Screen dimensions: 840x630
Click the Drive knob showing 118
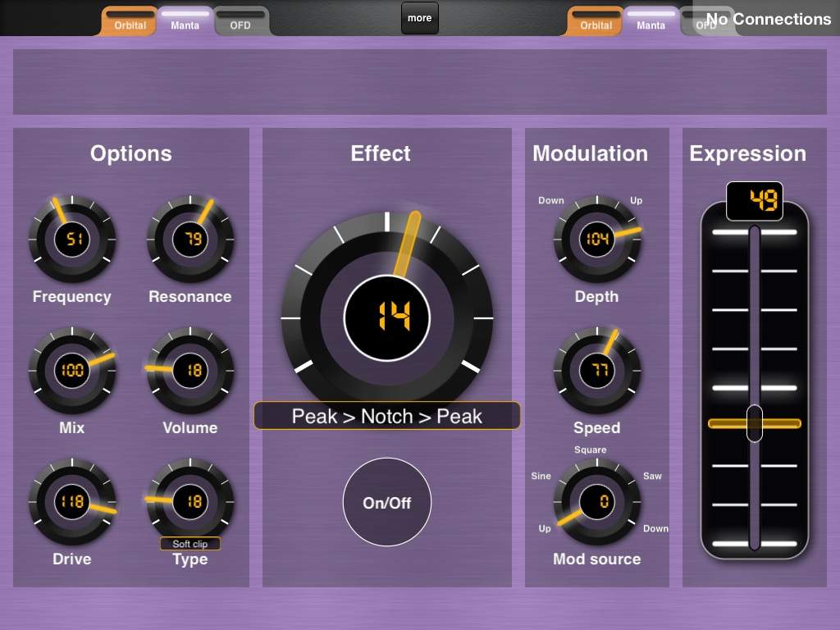(72, 501)
